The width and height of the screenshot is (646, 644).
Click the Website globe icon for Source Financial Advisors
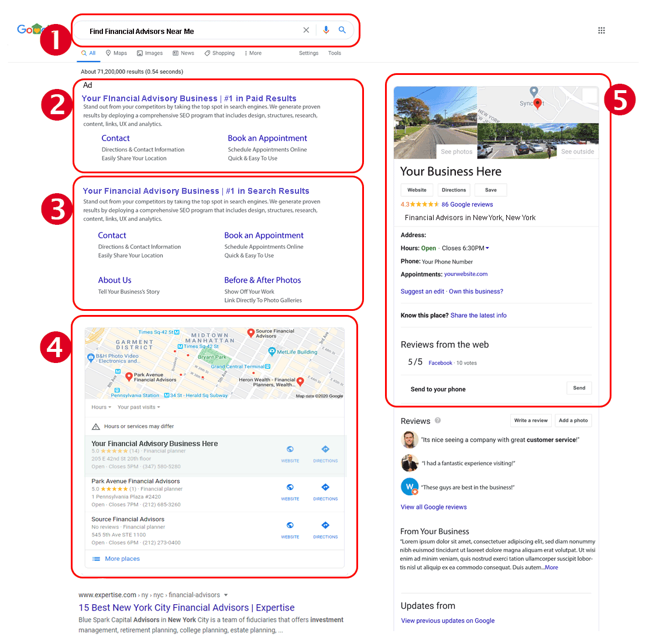[x=290, y=525]
